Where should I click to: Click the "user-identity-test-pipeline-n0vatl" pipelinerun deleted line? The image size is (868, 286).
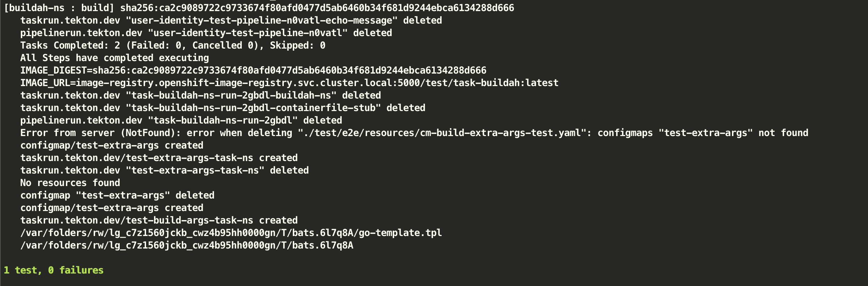pos(206,33)
